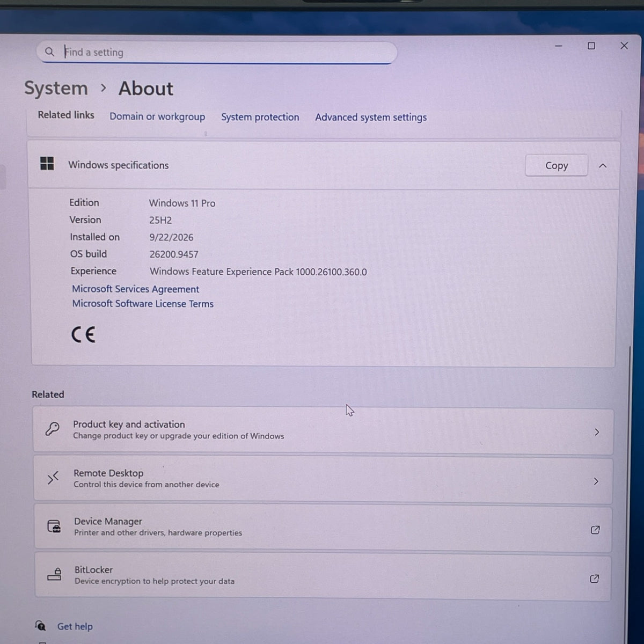This screenshot has height=644, width=644.
Task: Select the Windows 11 Pro edition text
Action: coord(182,203)
